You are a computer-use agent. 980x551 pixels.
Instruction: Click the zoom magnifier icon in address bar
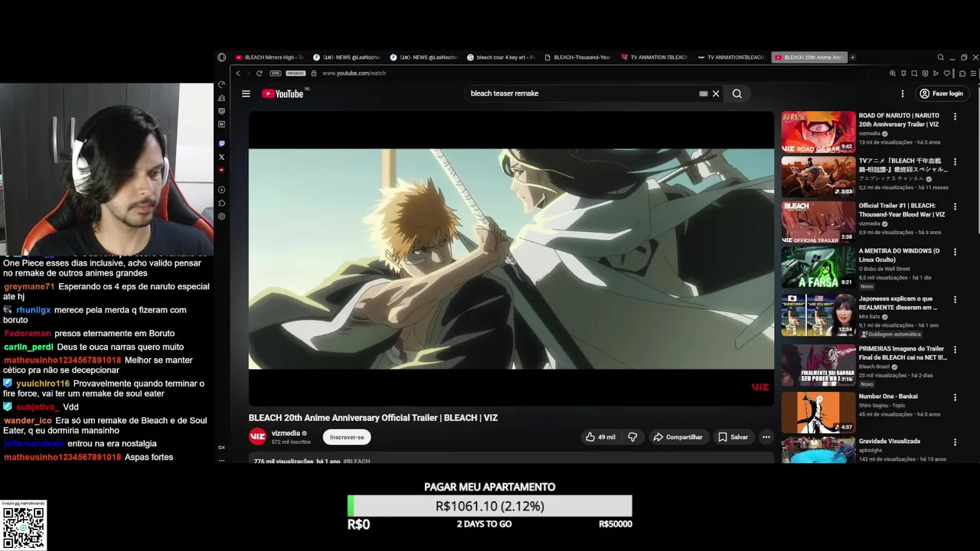(x=893, y=73)
